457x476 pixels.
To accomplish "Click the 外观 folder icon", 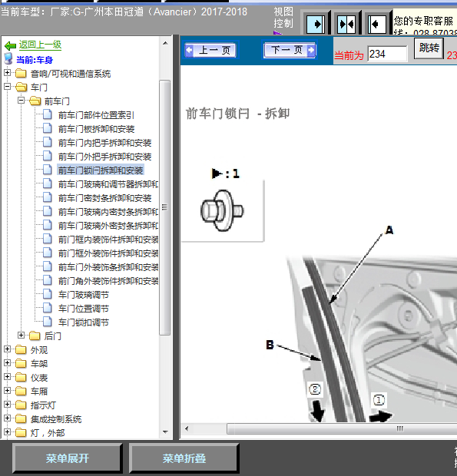I will (21, 349).
